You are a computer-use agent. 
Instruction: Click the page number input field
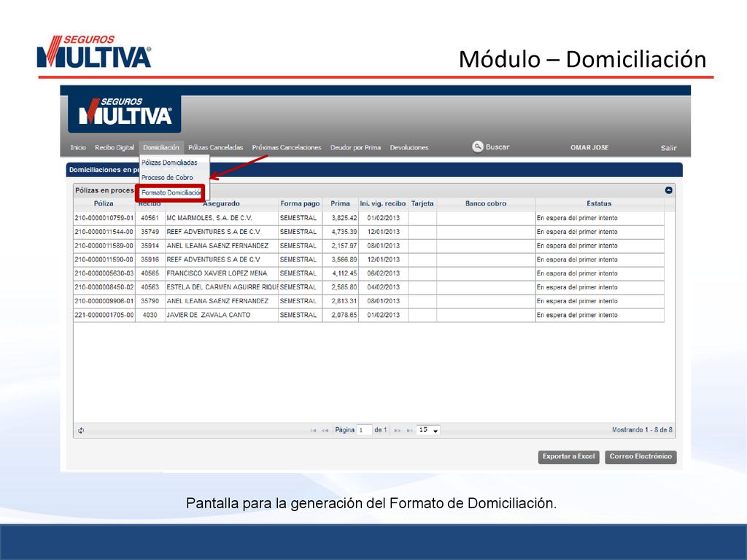coord(364,430)
